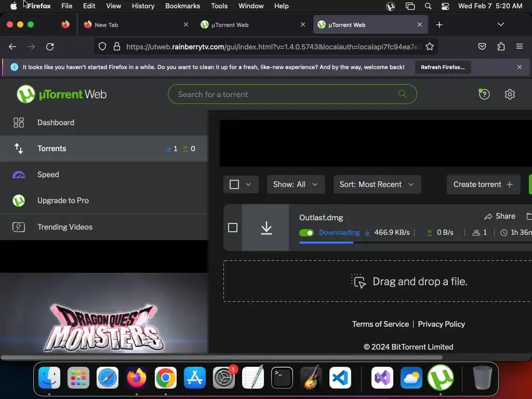Open Google Chrome from the Dock
This screenshot has height=399, width=532.
[x=166, y=377]
